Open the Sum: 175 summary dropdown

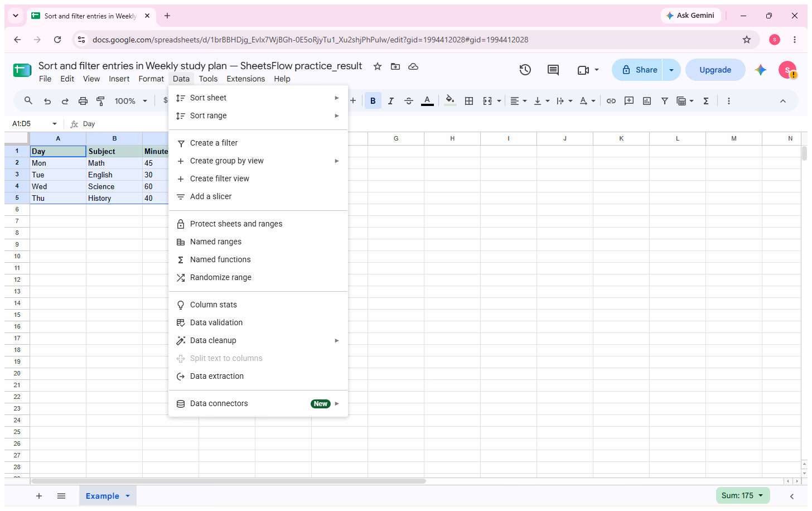pos(743,495)
